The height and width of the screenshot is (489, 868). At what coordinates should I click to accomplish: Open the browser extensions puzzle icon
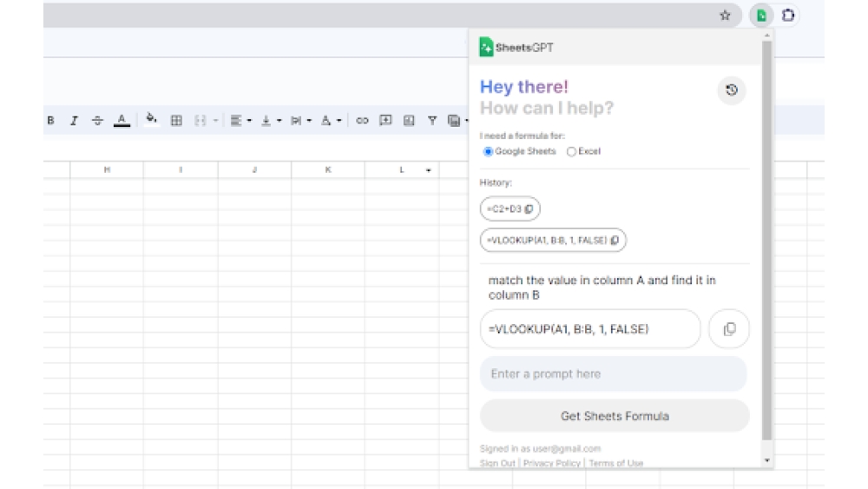[x=788, y=16]
